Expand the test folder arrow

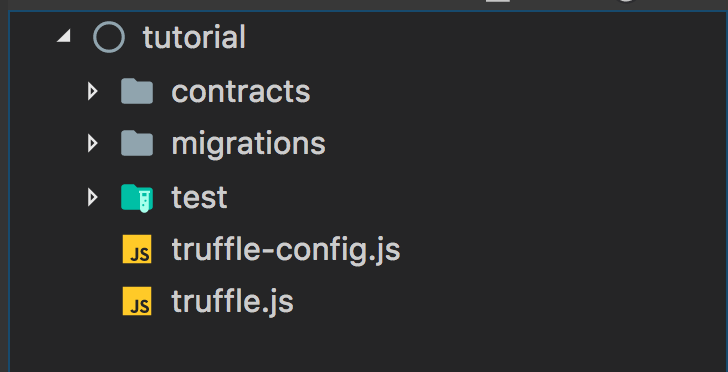[x=92, y=197]
